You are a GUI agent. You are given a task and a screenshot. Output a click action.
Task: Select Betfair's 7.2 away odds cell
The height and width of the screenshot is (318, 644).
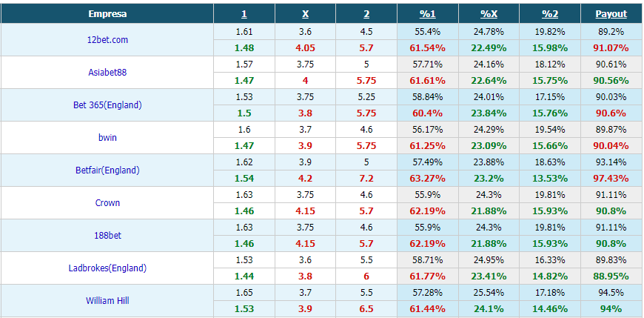tap(366, 179)
